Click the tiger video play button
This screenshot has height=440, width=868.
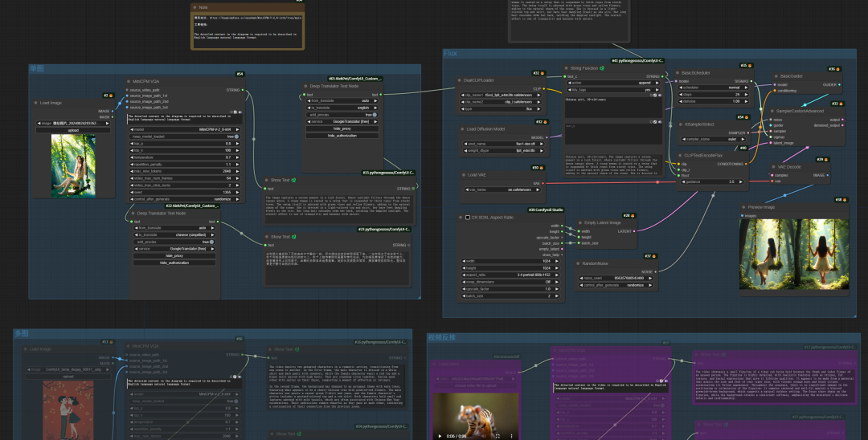pos(440,435)
